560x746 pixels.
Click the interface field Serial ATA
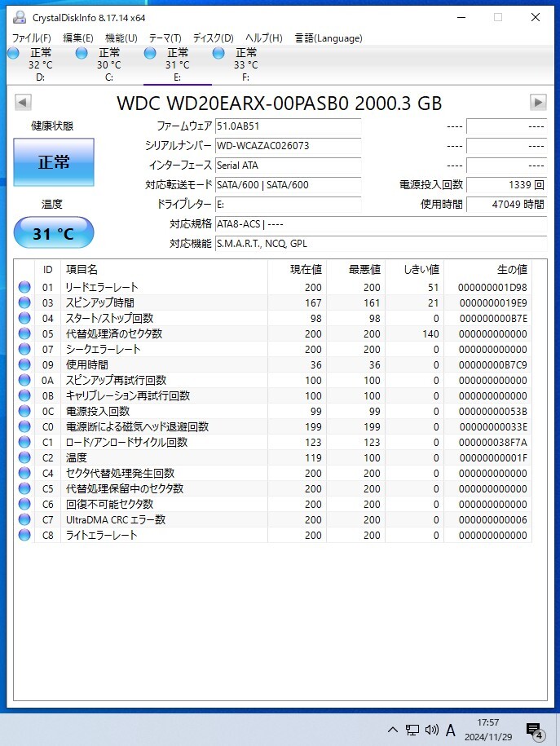288,165
